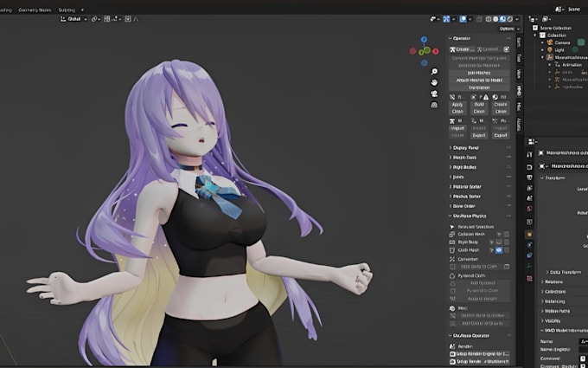Click the Rigid Body row icon
588x368 pixels.
tap(452, 242)
